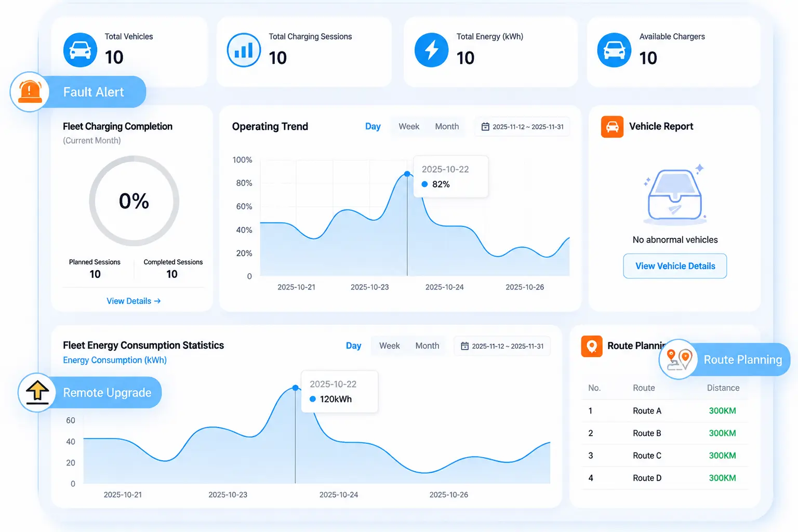Click the 120kWh data point on energy chart

click(x=296, y=388)
